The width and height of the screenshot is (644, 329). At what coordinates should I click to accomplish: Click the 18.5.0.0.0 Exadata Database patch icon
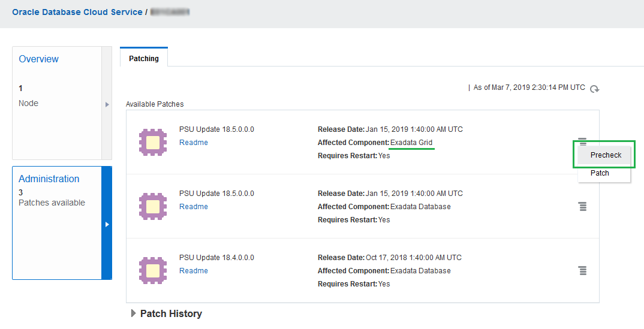tap(153, 206)
